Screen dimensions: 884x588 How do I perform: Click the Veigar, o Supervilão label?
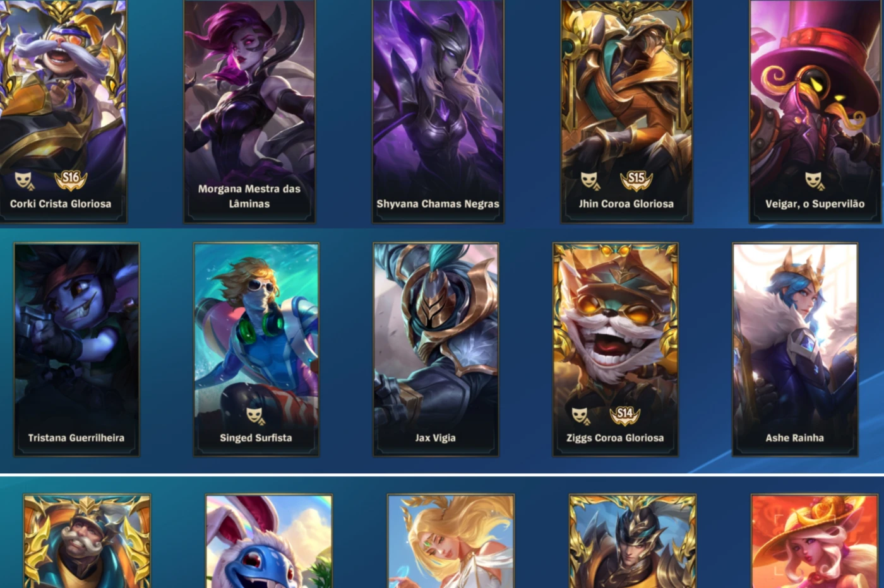[x=815, y=204]
